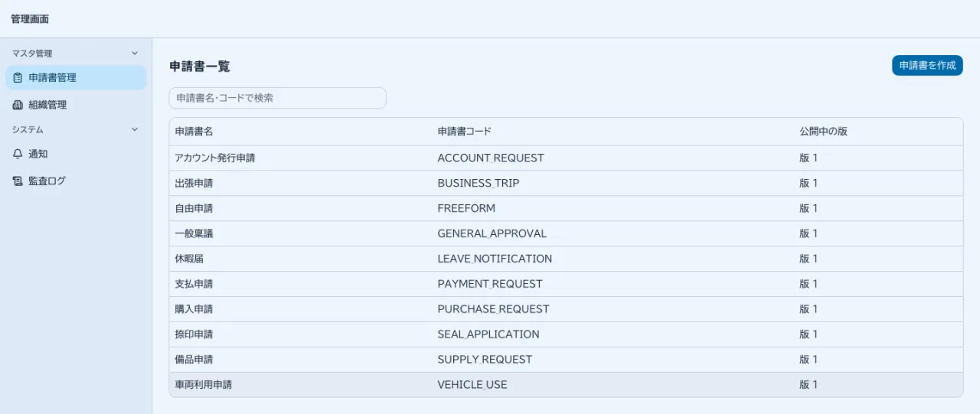Click the bell icon beside 通知
Screen dimensions: 980x414
(18, 154)
